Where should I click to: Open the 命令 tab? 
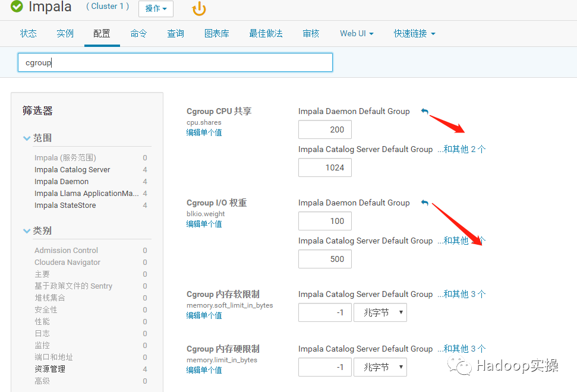pyautogui.click(x=138, y=33)
